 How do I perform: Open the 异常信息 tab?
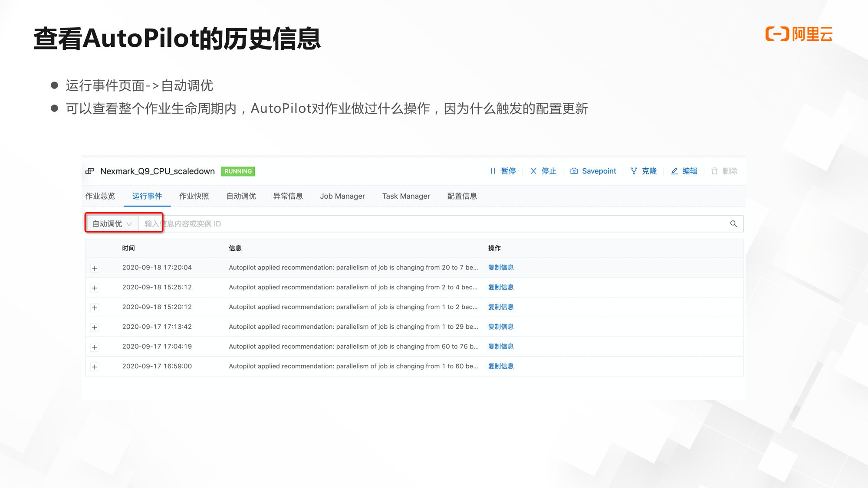pyautogui.click(x=288, y=196)
